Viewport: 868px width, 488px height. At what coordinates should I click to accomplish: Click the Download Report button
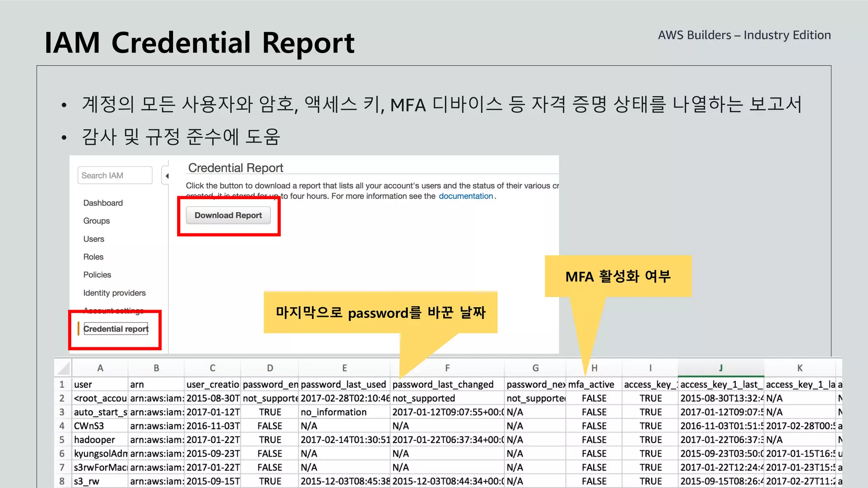[228, 215]
